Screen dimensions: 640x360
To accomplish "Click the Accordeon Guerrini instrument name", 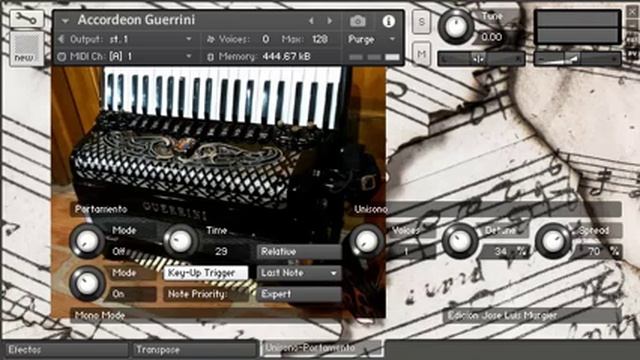I will coord(136,20).
